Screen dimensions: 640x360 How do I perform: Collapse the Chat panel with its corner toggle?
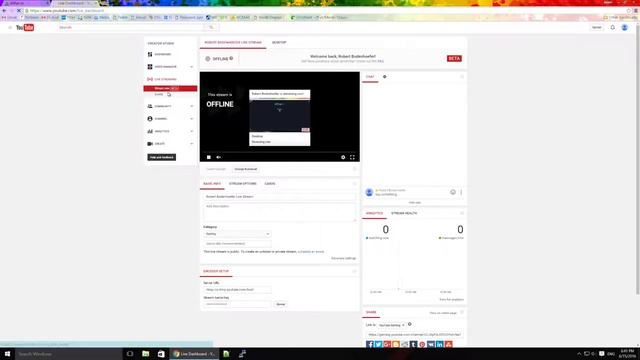(x=462, y=77)
